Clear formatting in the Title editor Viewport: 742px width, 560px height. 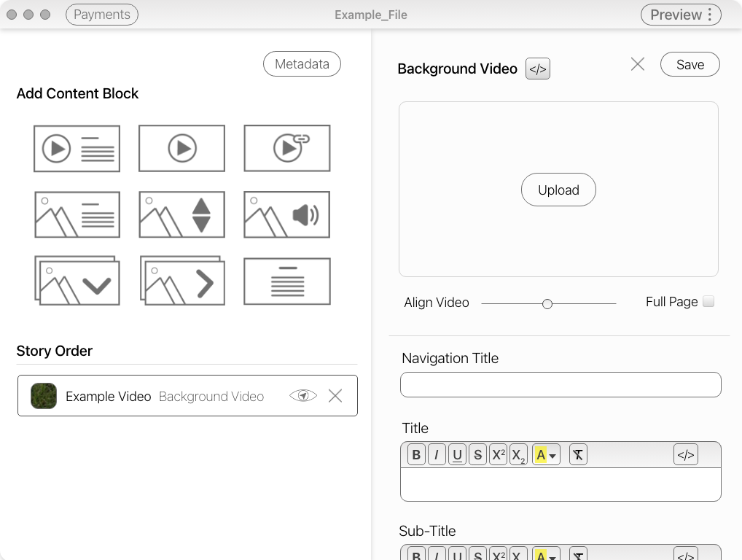[x=577, y=454]
